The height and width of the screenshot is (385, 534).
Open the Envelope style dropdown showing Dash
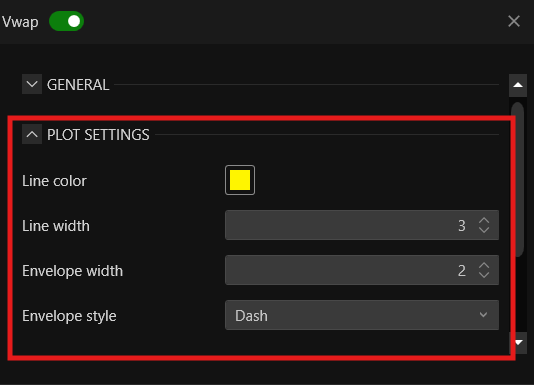pos(362,315)
